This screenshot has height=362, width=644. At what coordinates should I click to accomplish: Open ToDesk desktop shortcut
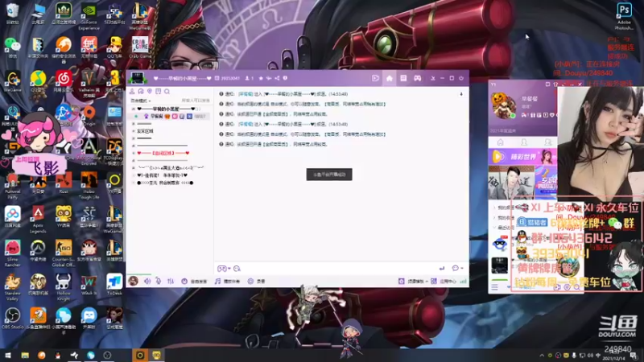(114, 284)
